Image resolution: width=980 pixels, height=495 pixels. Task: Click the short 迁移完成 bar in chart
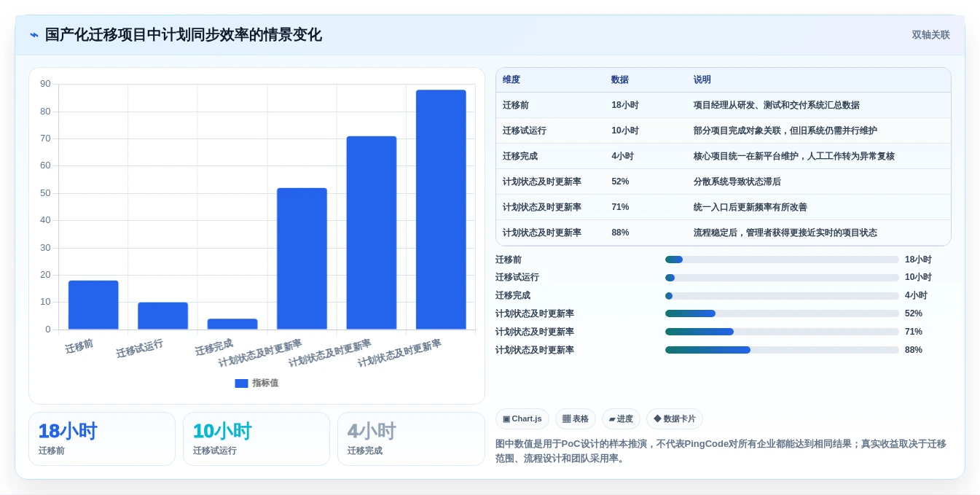(232, 324)
